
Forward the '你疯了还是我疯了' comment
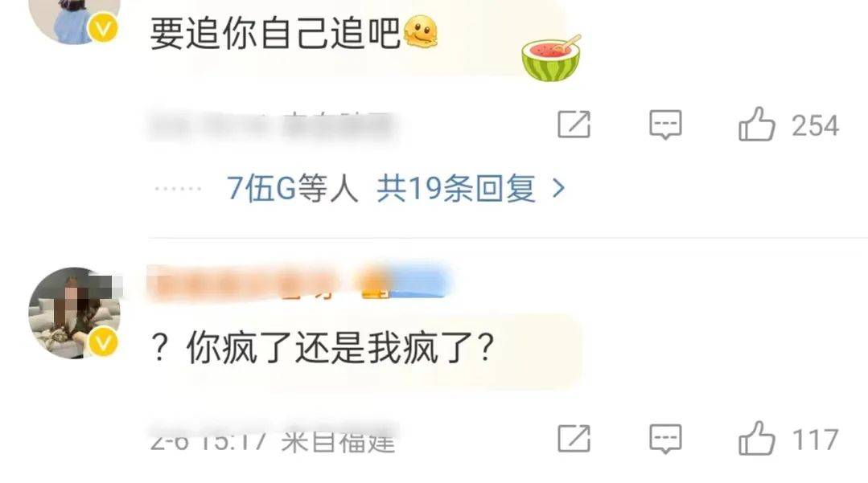click(x=574, y=439)
